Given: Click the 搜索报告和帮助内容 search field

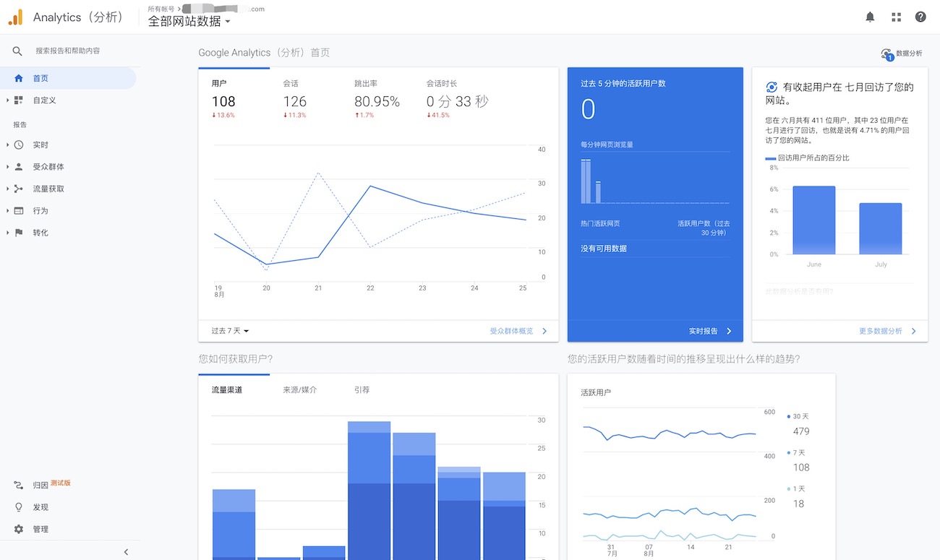Looking at the screenshot, I should click(68, 51).
